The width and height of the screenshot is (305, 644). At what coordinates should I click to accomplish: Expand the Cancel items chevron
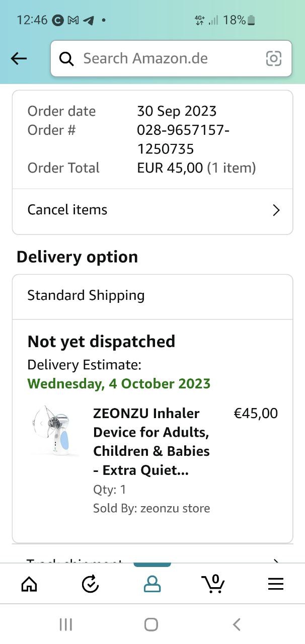pyautogui.click(x=276, y=210)
